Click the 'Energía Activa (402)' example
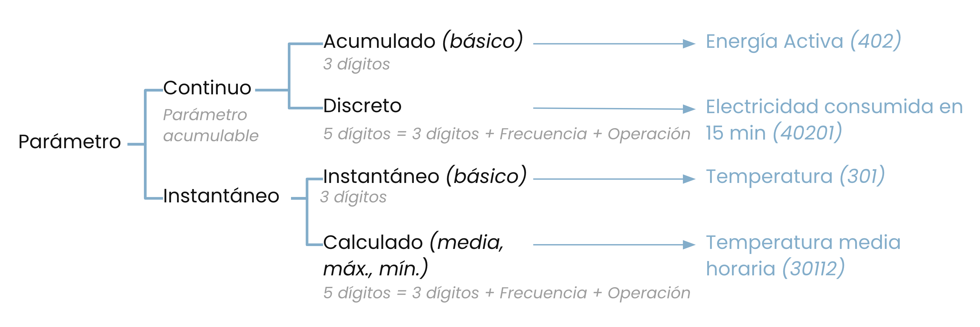Image resolution: width=980 pixels, height=327 pixels. (804, 41)
